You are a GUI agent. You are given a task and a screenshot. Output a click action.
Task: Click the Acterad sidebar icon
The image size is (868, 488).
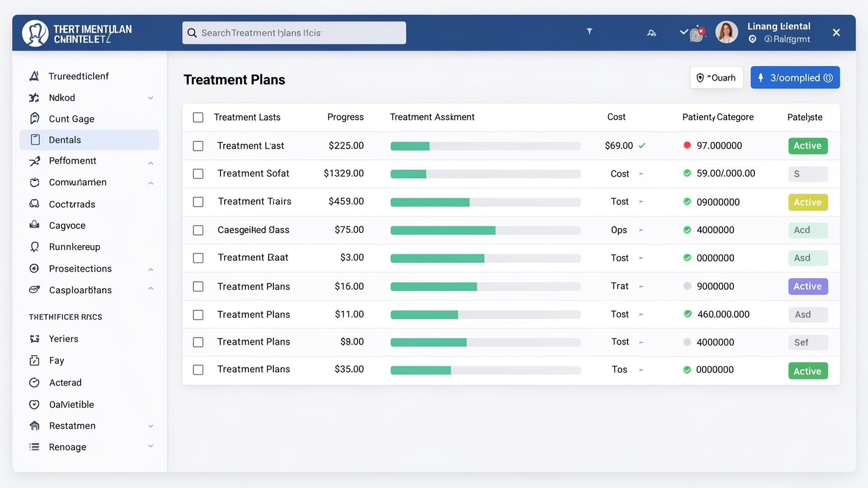click(34, 383)
